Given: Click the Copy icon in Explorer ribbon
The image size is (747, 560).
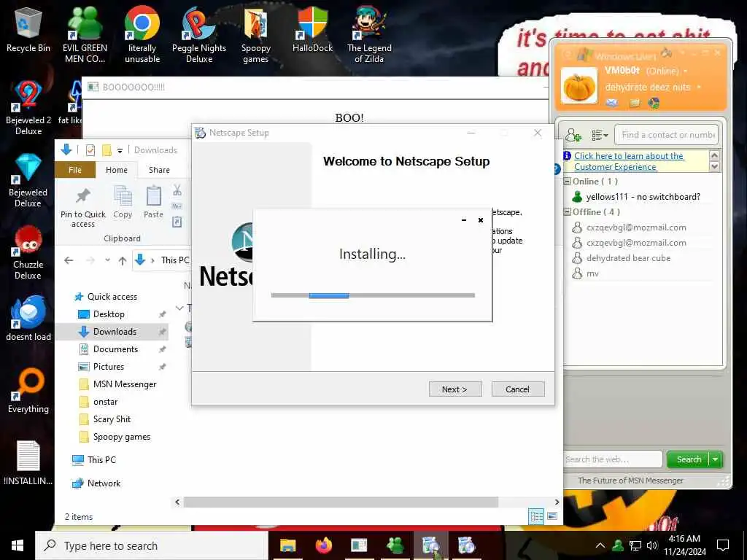Looking at the screenshot, I should tap(123, 202).
